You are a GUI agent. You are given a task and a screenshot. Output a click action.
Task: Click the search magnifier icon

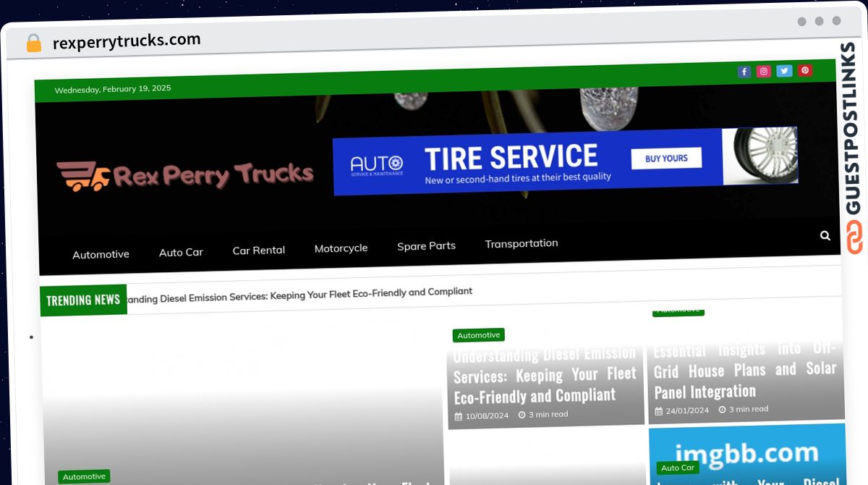tap(825, 235)
